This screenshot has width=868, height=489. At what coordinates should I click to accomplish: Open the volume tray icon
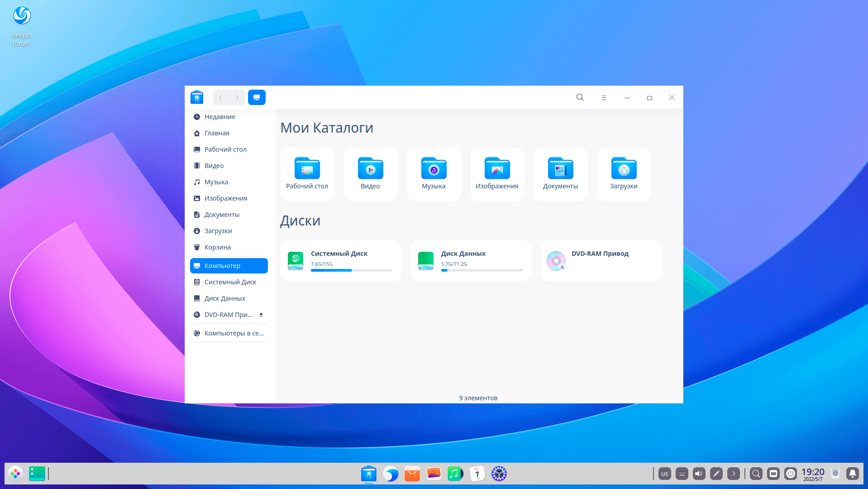click(699, 474)
